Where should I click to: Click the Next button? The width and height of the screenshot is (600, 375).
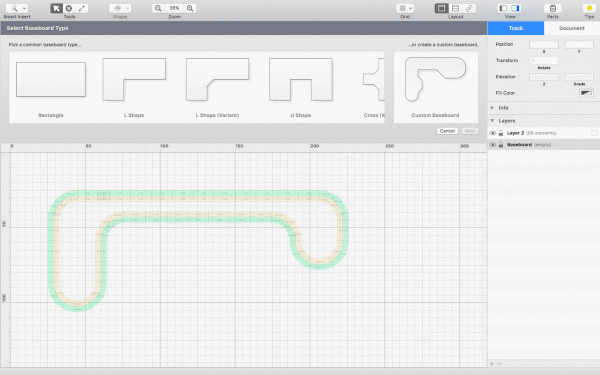(x=470, y=131)
